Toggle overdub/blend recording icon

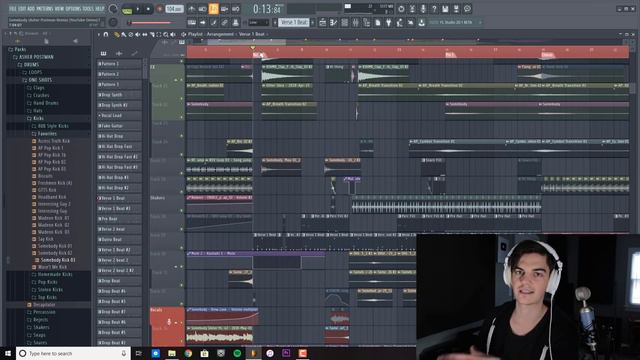pos(224,9)
